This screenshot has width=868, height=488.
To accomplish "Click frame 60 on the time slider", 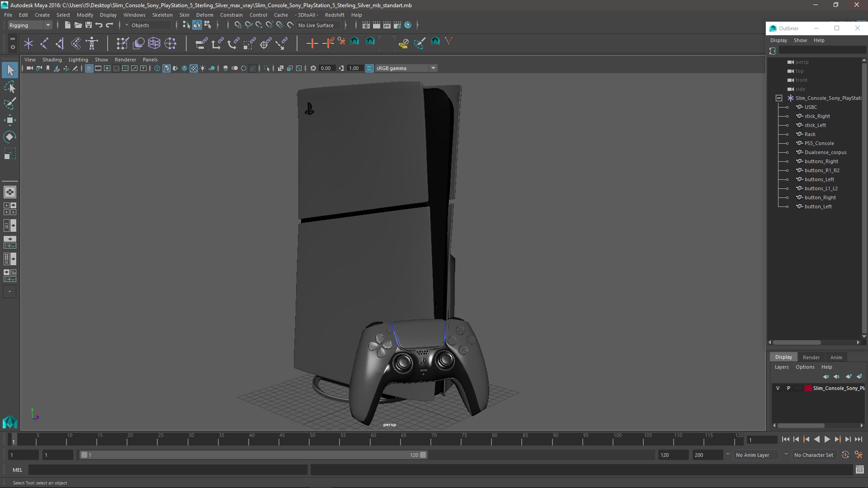I will pyautogui.click(x=373, y=439).
